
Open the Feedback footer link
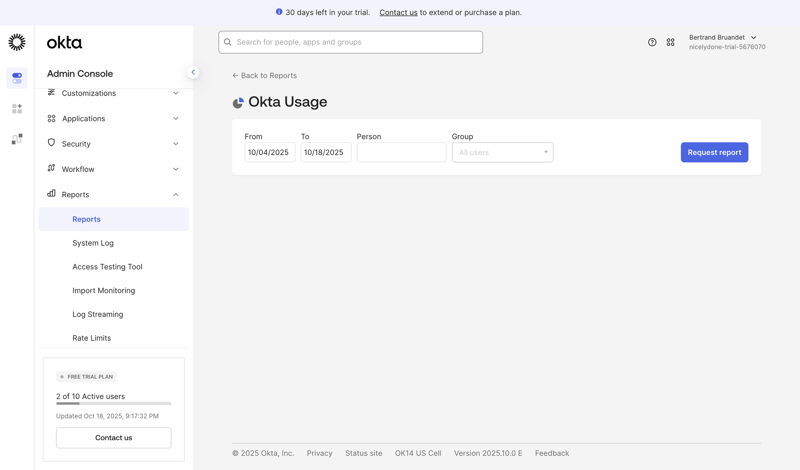tap(552, 453)
